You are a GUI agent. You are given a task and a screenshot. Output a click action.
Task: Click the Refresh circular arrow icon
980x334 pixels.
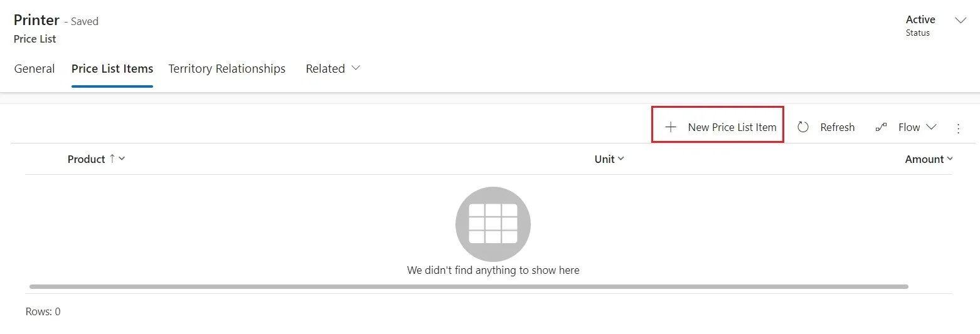tap(803, 127)
